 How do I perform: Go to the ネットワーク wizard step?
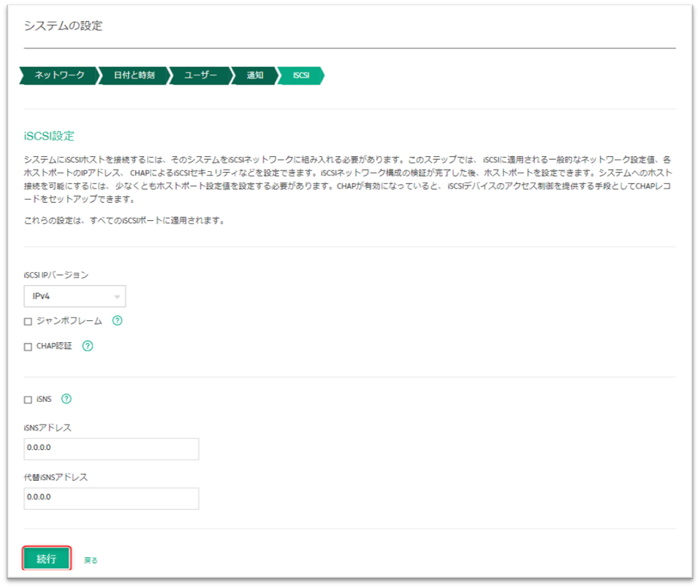coord(59,75)
